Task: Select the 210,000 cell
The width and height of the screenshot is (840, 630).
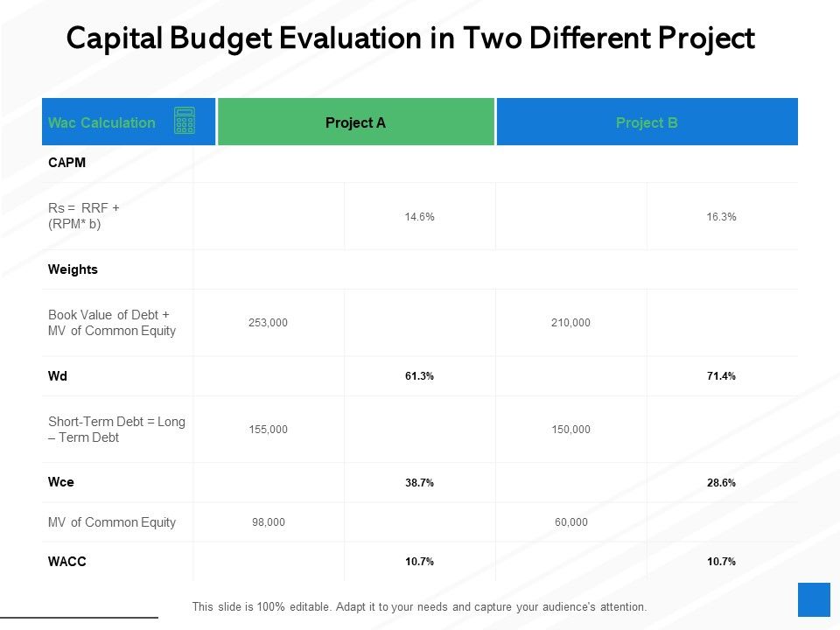Action: coord(570,323)
